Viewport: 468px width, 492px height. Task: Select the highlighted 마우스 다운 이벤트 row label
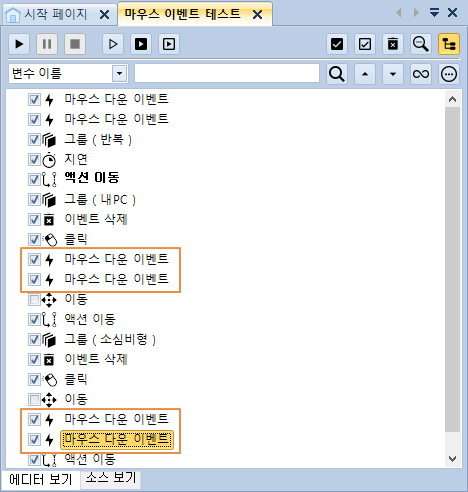click(117, 439)
